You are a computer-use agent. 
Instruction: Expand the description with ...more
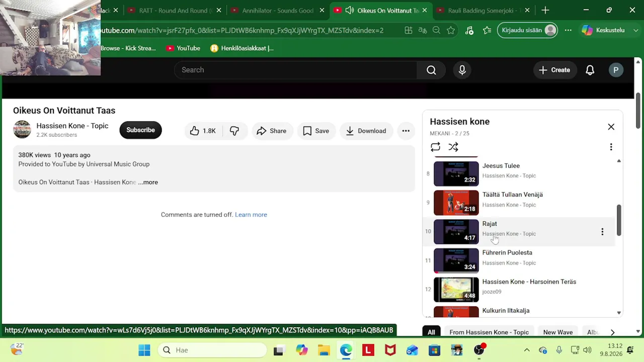[x=148, y=182]
